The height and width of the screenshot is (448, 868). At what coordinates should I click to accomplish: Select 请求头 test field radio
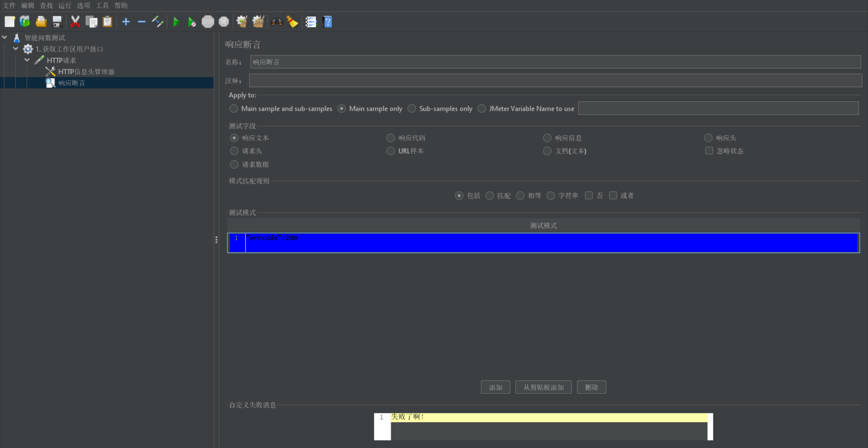tap(234, 151)
